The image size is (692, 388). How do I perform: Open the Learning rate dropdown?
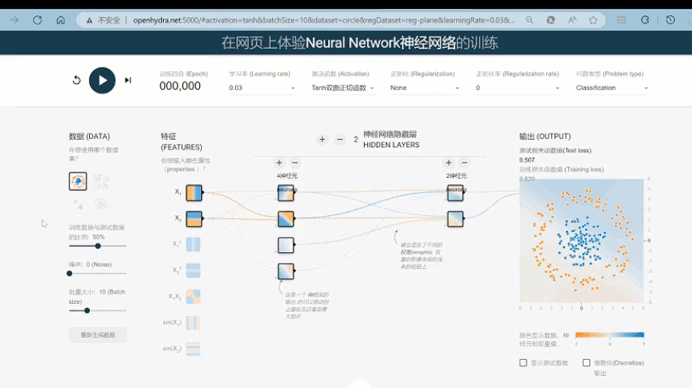pyautogui.click(x=262, y=88)
